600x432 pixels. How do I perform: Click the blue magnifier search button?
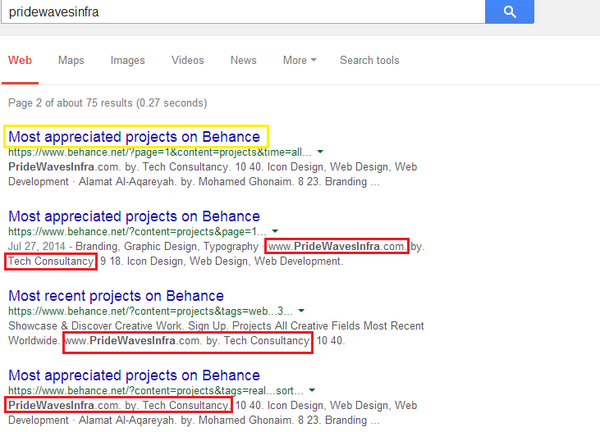click(x=509, y=11)
